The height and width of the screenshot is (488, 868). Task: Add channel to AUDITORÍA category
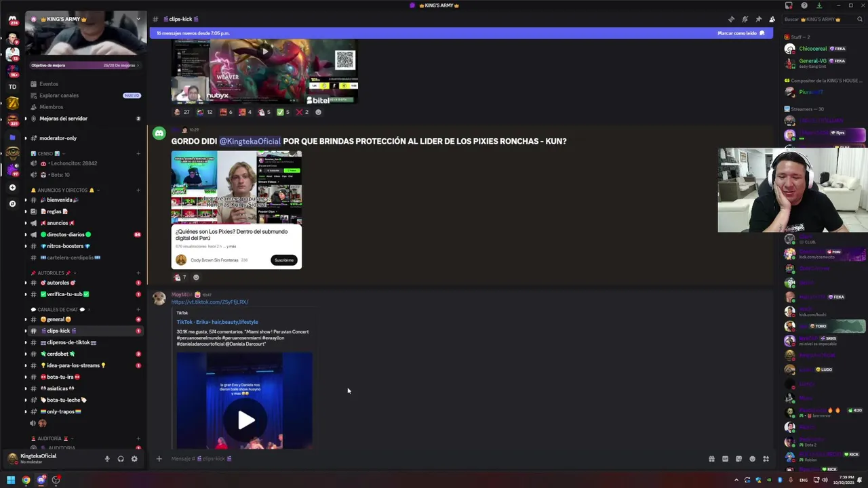pos(138,439)
